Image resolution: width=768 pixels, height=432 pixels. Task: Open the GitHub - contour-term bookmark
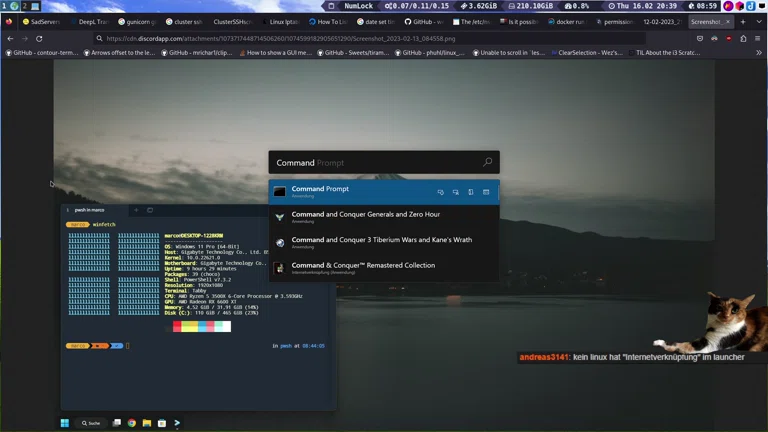tap(42, 52)
